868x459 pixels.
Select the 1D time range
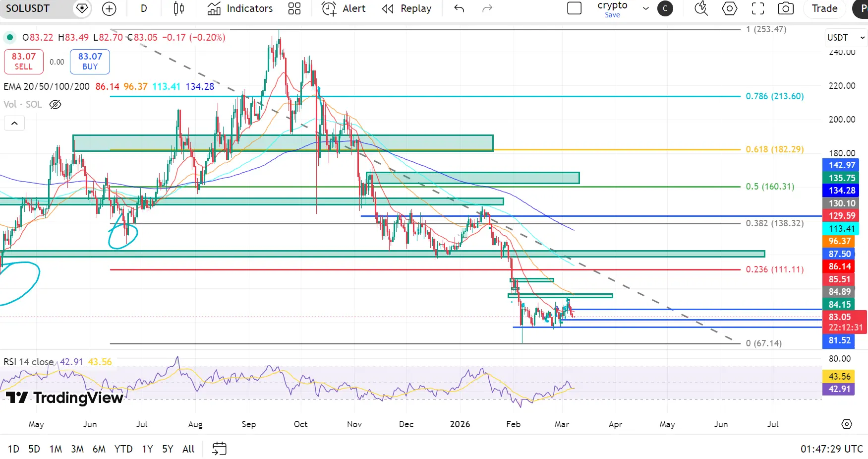tap(13, 449)
